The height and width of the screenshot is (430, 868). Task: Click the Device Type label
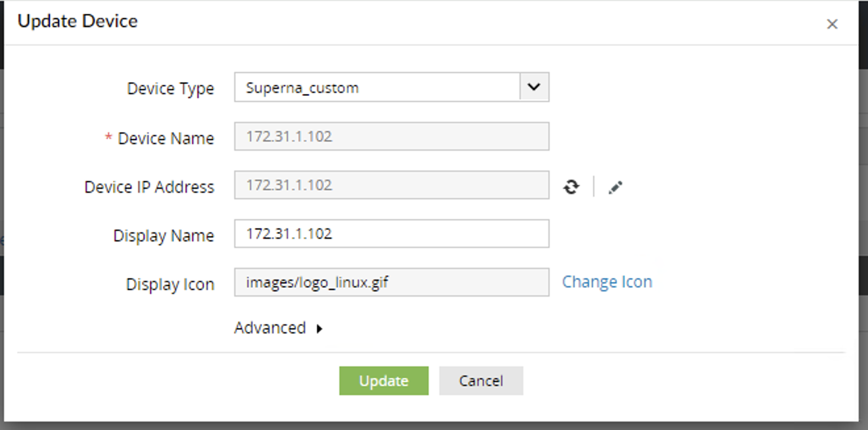170,89
